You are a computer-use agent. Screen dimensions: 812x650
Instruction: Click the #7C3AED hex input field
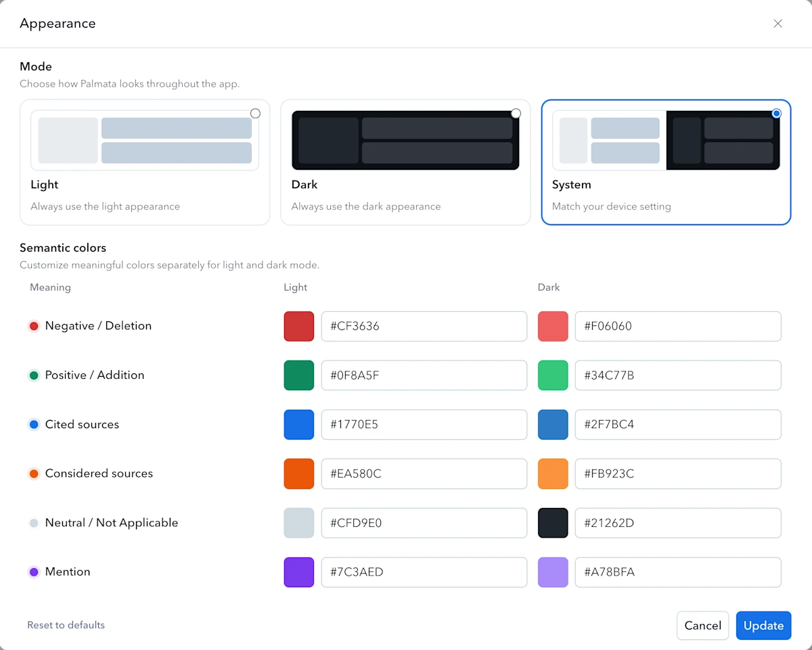coord(424,572)
